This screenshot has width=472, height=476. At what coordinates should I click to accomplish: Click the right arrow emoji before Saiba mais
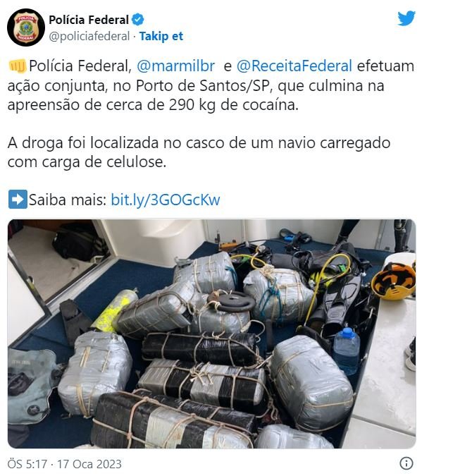coord(18,200)
